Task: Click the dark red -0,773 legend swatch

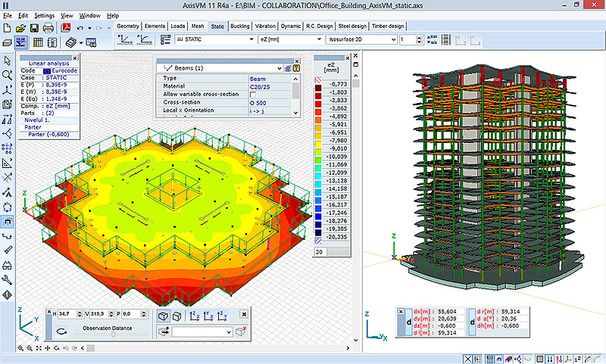Action: click(318, 88)
